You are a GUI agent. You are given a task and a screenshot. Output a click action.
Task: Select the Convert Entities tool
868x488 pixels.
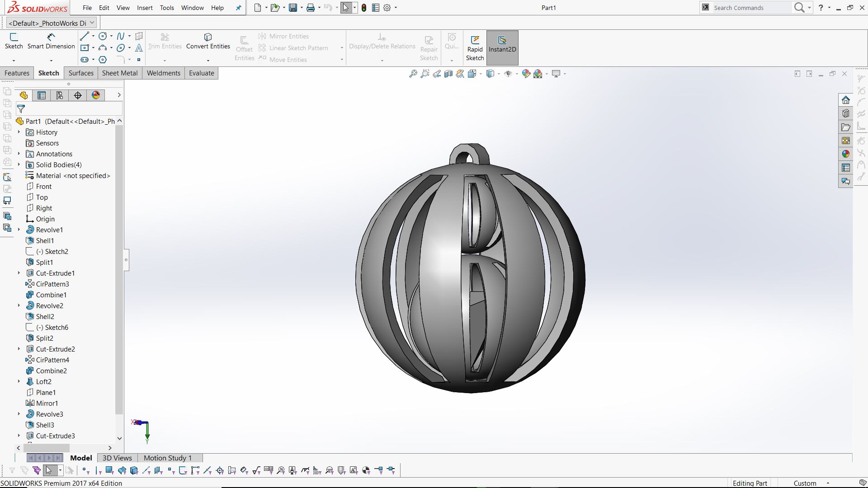pos(208,41)
